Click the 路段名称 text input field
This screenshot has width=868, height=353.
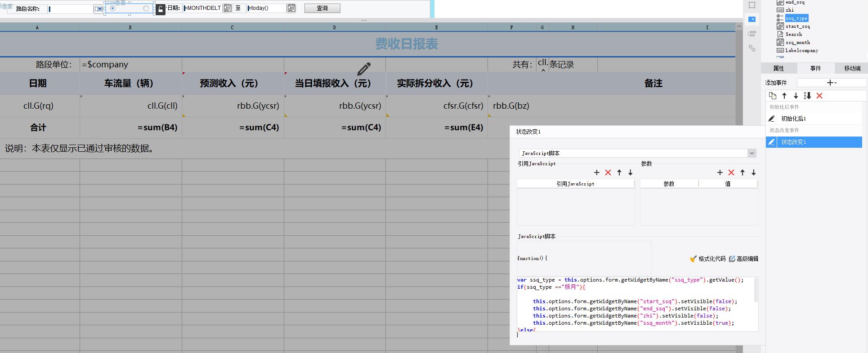(x=70, y=9)
